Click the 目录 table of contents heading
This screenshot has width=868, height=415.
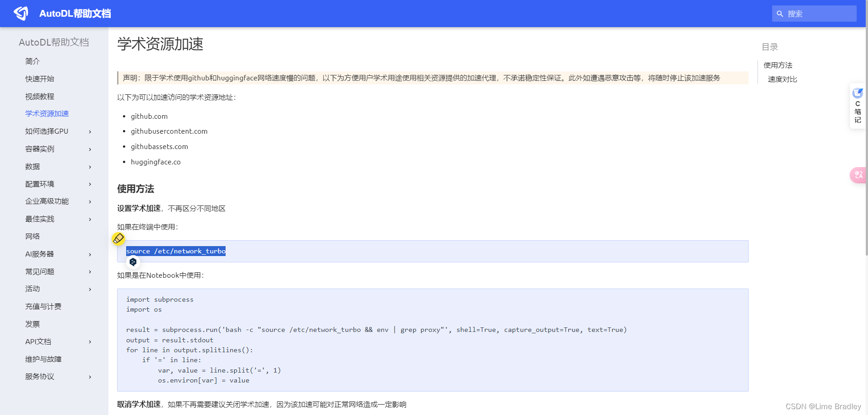point(769,47)
